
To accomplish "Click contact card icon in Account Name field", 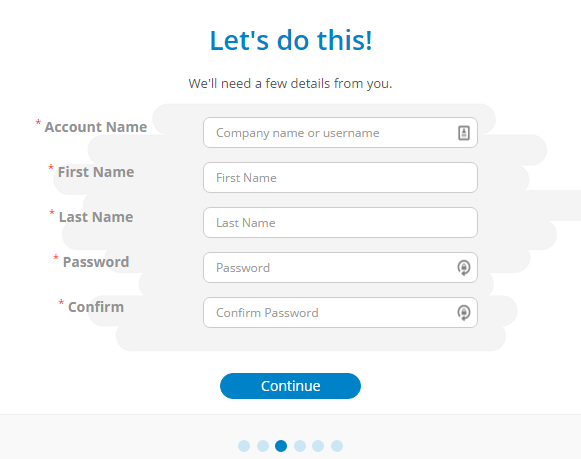I will coord(464,133).
